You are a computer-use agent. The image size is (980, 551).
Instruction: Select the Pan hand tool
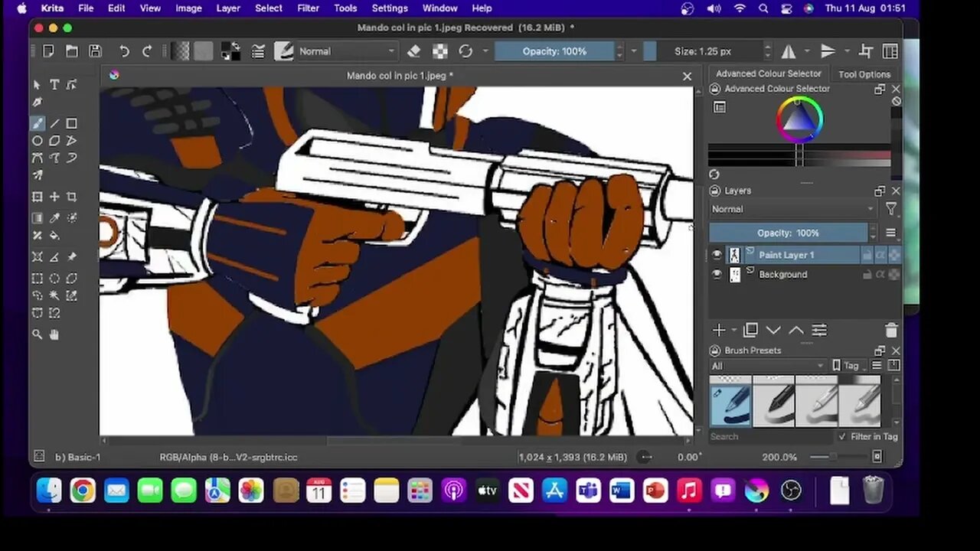(x=54, y=334)
